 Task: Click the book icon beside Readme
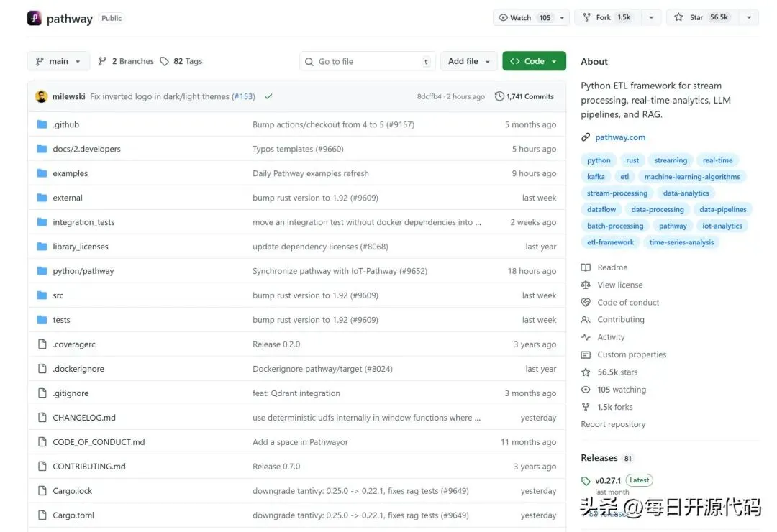tap(586, 267)
